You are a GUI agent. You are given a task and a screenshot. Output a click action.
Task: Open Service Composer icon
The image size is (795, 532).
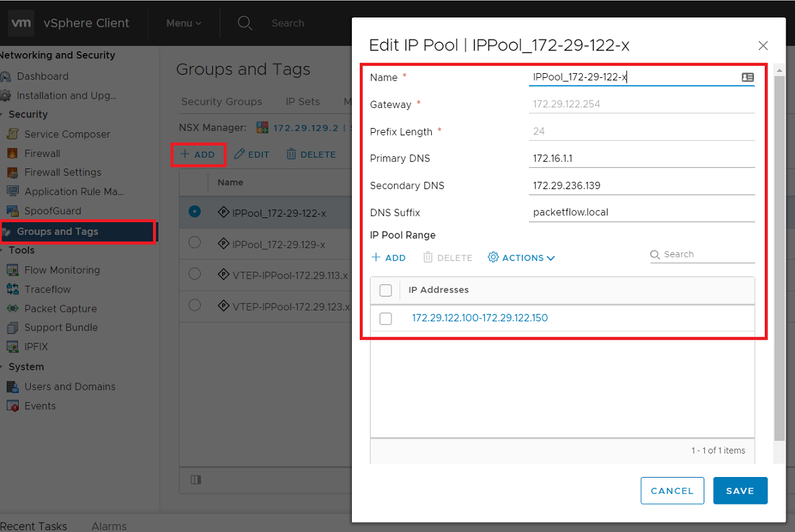click(13, 134)
